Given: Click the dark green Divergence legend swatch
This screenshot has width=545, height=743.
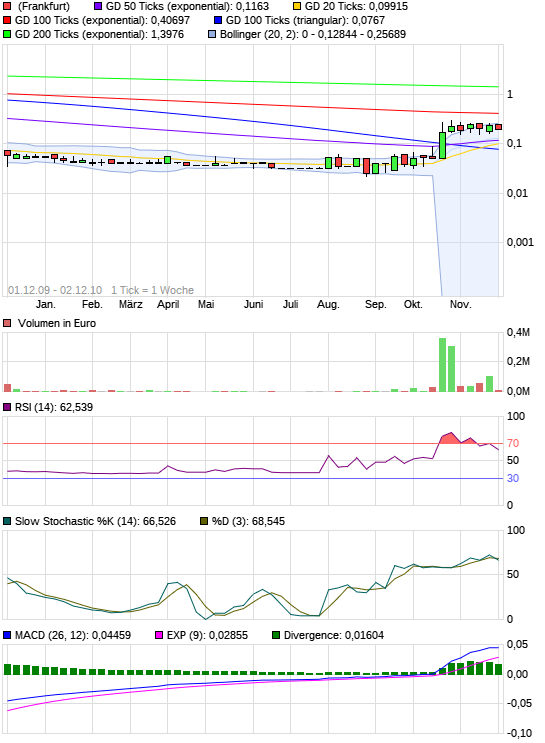Looking at the screenshot, I should pyautogui.click(x=276, y=635).
